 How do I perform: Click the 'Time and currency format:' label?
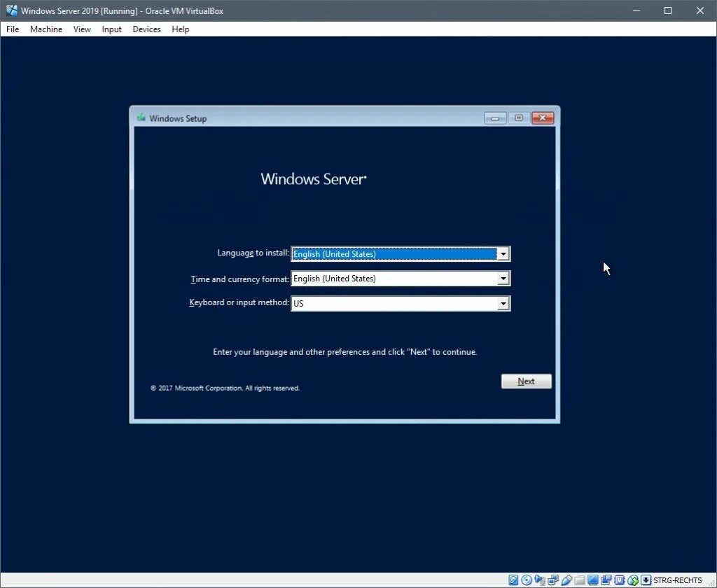[240, 279]
